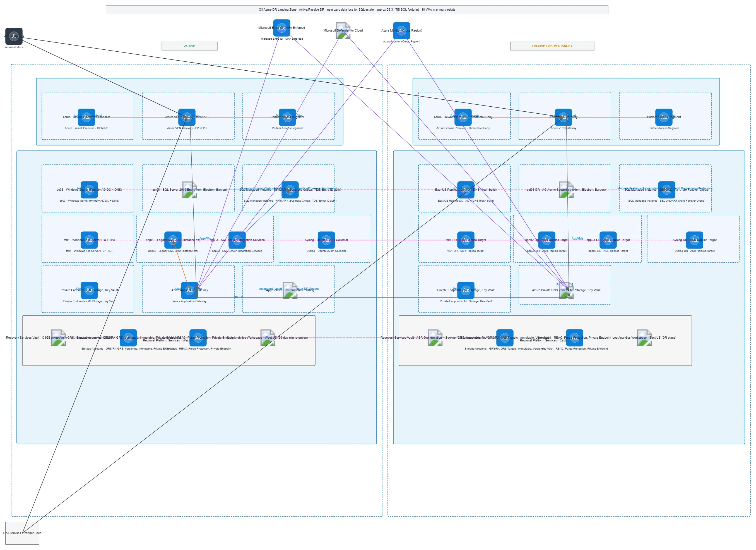The image size is (756, 550).
Task: Select Azure Firewall Premium Global-fp icon
Action: point(86,117)
